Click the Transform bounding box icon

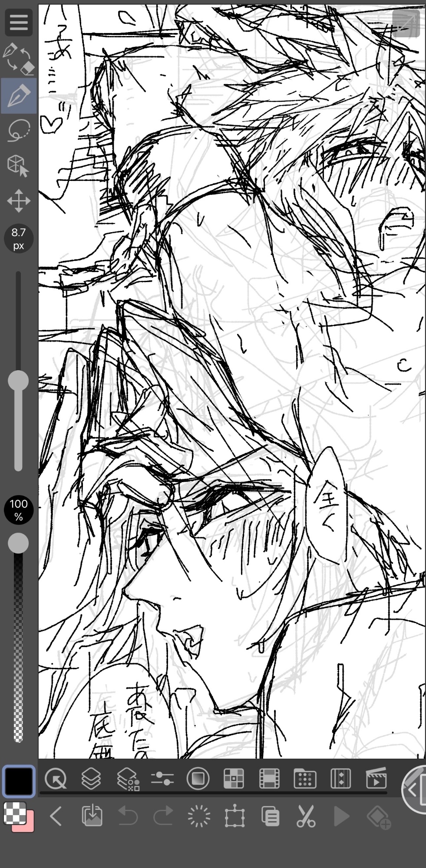pyautogui.click(x=234, y=817)
